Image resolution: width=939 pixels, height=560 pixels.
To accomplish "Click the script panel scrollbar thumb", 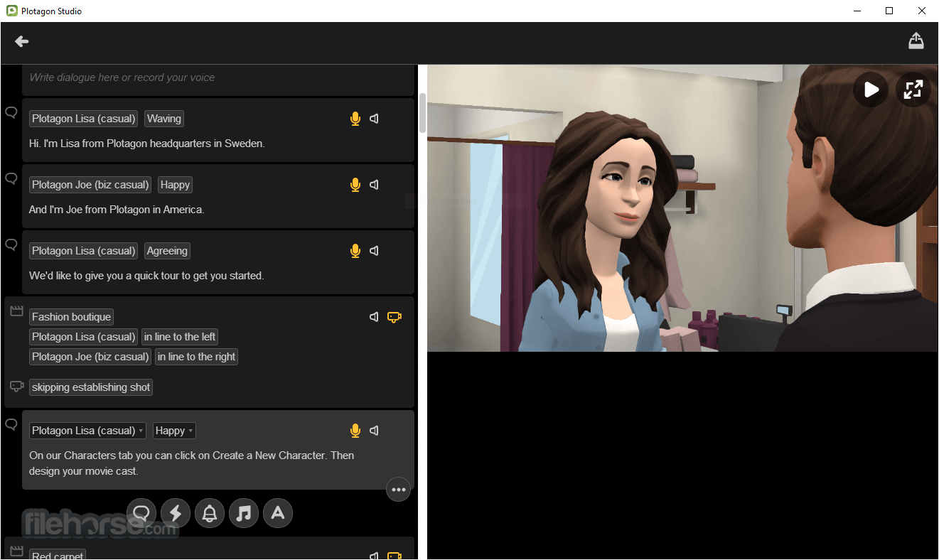I will tap(423, 112).
